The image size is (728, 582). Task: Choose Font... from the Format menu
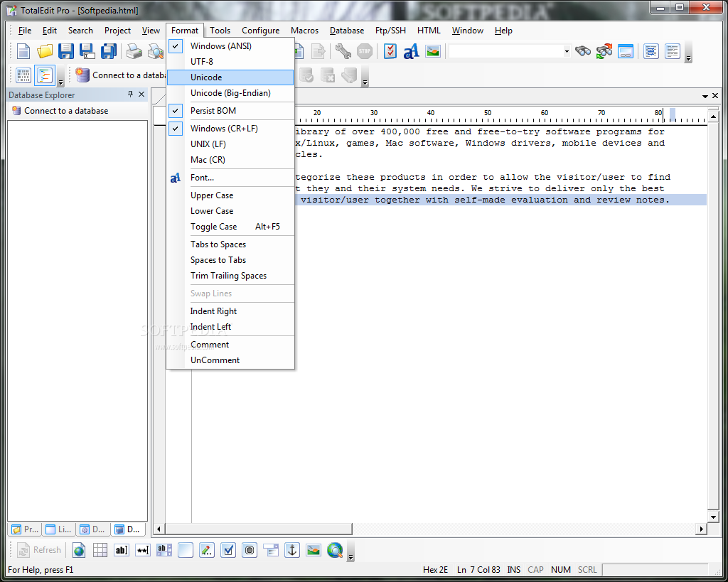click(x=230, y=178)
